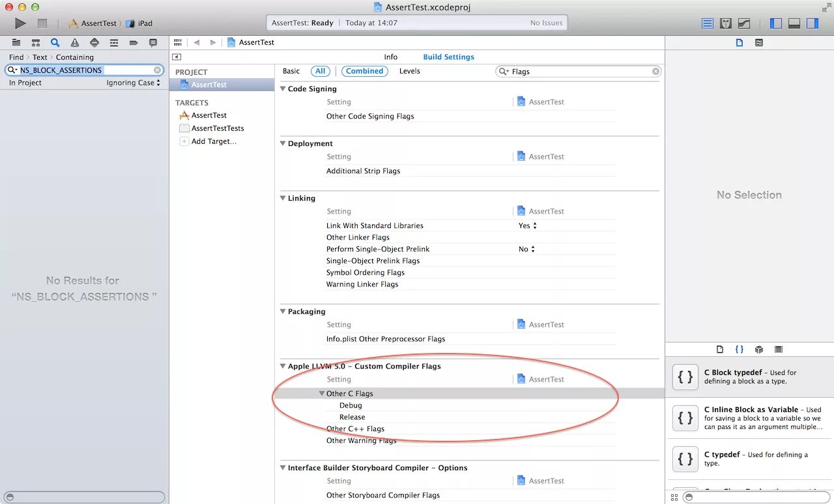Collapse the Storyboard Compiler Options section
The image size is (834, 504).
coord(283,468)
